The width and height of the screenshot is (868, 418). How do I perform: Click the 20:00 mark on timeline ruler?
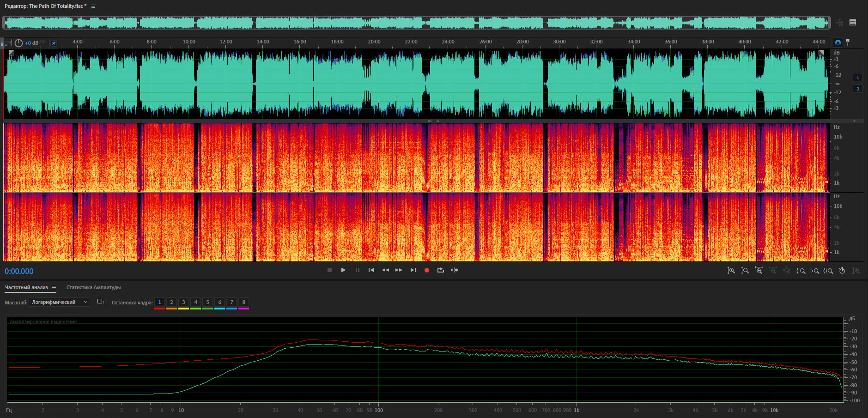(374, 42)
